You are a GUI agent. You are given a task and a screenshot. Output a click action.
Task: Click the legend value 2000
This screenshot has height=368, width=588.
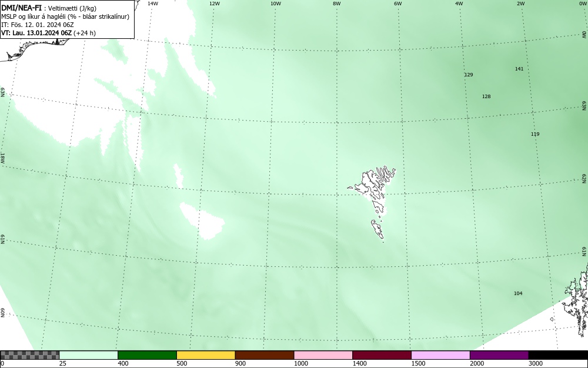point(477,363)
